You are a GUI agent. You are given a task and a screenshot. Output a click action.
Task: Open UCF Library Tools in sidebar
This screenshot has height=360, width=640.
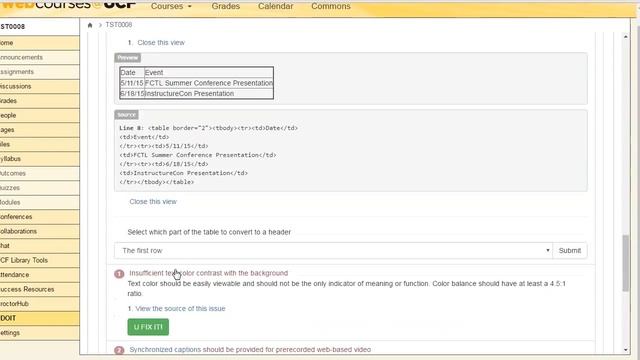(40, 260)
